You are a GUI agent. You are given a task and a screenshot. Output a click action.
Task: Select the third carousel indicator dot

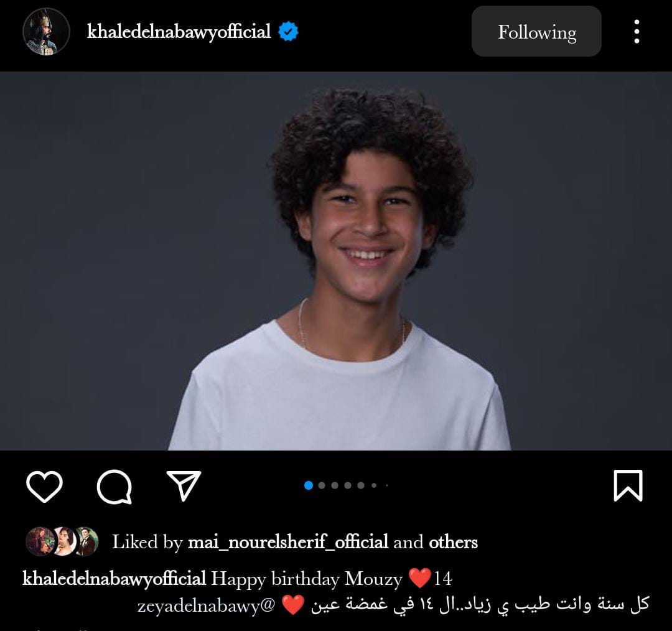coord(335,485)
